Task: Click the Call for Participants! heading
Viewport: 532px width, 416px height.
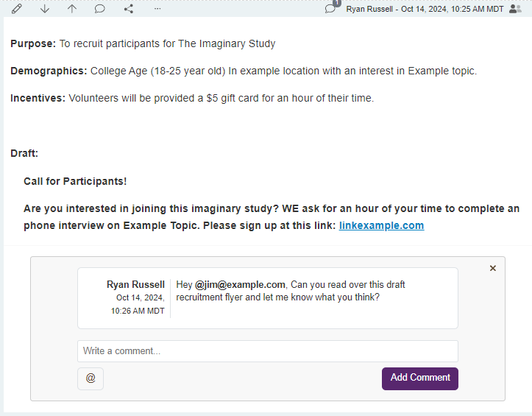Action: [75, 181]
